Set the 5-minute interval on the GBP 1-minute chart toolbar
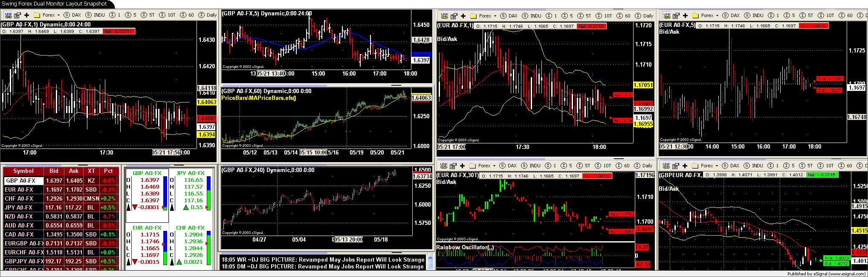Image resolution: width=868 pixels, height=277 pixels. (131, 15)
